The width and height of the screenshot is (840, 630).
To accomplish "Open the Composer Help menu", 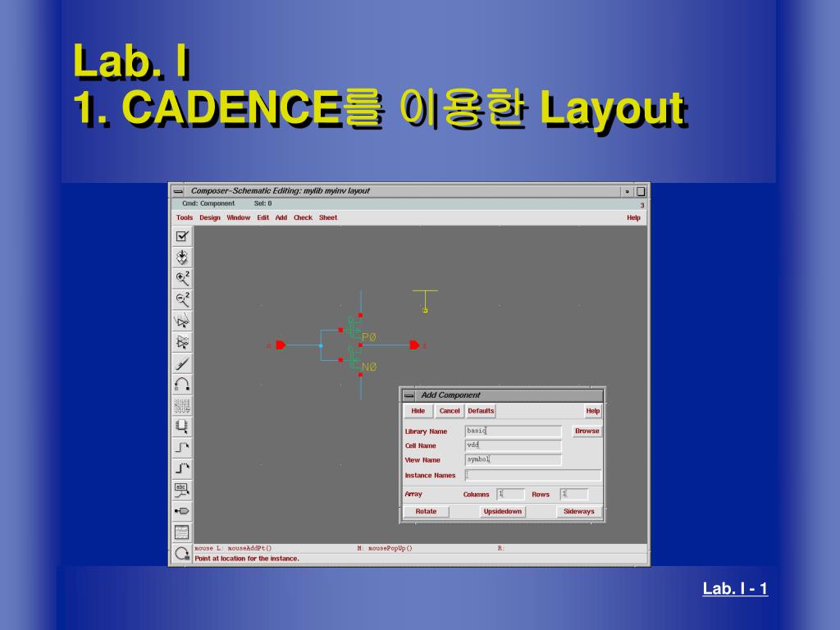I will tap(634, 217).
